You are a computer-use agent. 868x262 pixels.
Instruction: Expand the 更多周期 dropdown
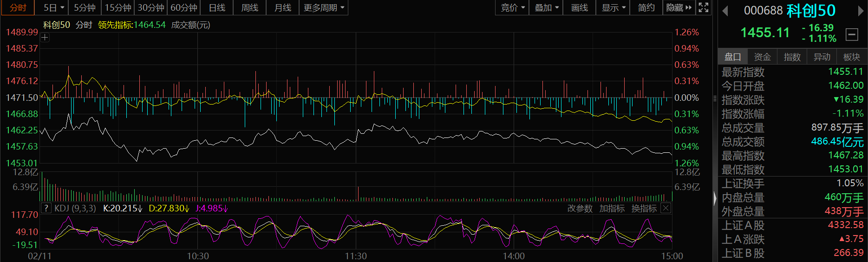pyautogui.click(x=324, y=8)
